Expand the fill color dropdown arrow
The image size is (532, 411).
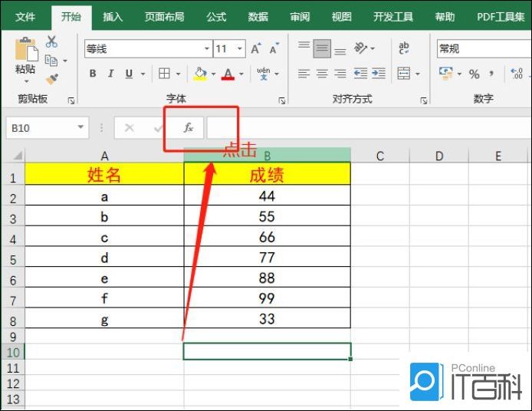[213, 74]
